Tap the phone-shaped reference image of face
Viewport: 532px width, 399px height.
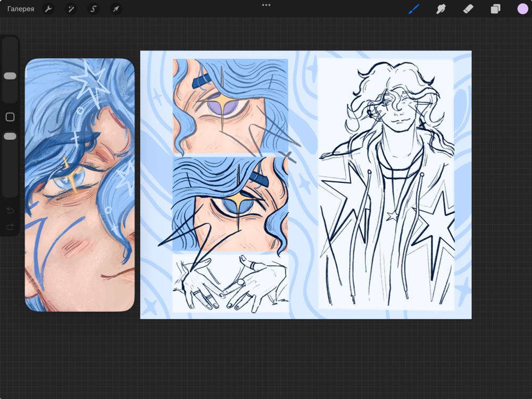click(80, 185)
